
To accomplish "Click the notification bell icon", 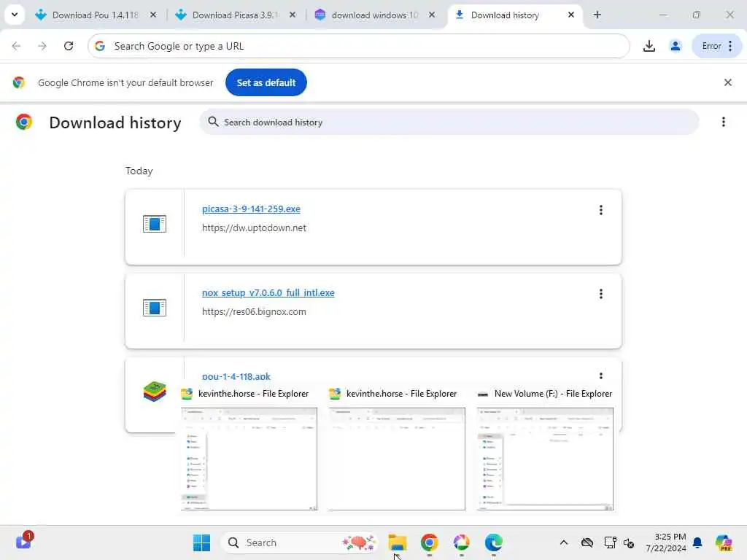I will pos(697,542).
